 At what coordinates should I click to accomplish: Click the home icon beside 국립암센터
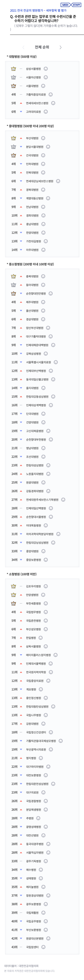43,947
